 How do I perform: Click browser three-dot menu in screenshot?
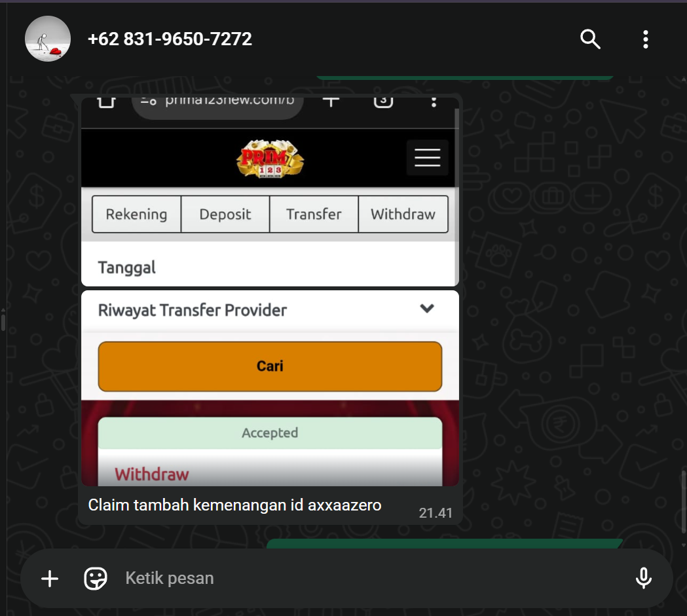click(x=434, y=102)
